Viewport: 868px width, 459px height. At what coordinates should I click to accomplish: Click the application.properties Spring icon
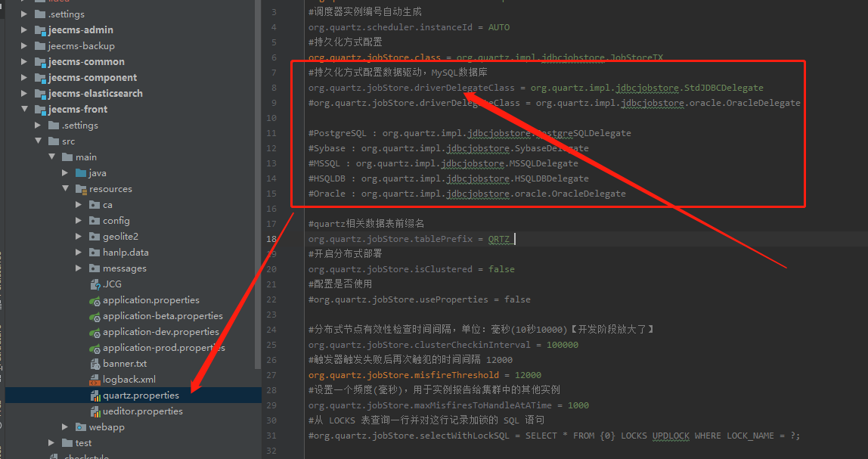pyautogui.click(x=95, y=301)
